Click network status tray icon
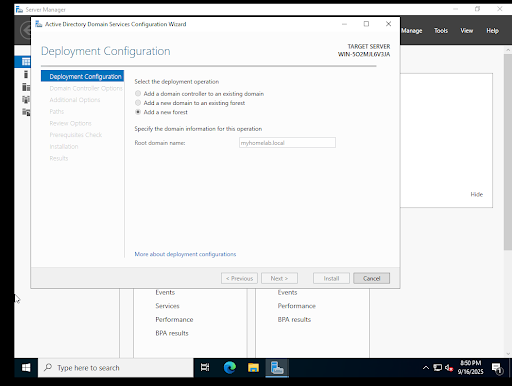This screenshot has width=512, height=386. pos(437,368)
